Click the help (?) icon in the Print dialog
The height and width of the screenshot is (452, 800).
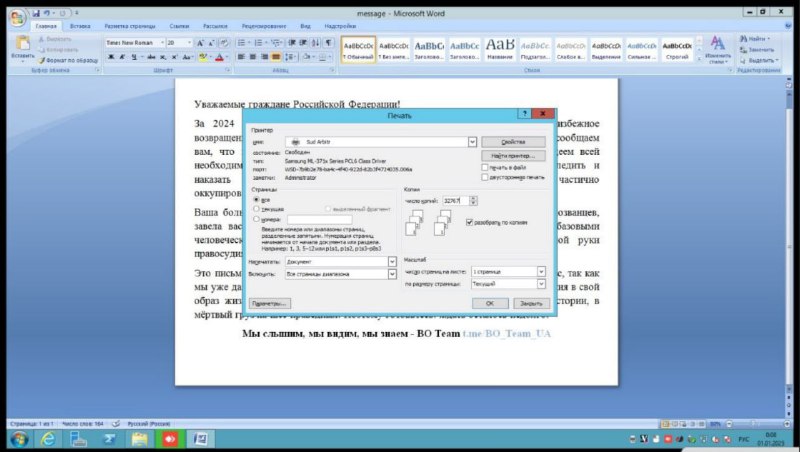pyautogui.click(x=524, y=114)
